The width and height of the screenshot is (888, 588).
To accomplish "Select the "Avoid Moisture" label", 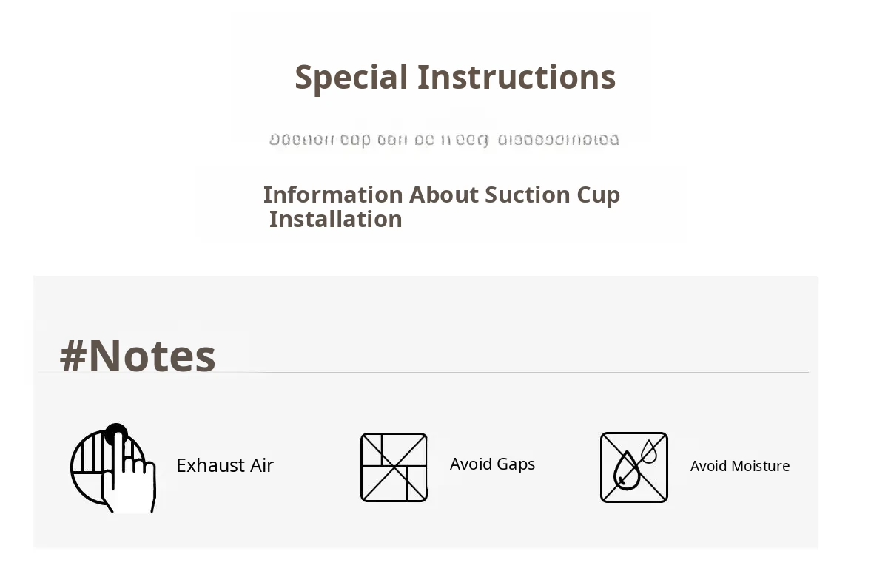I will click(x=739, y=466).
